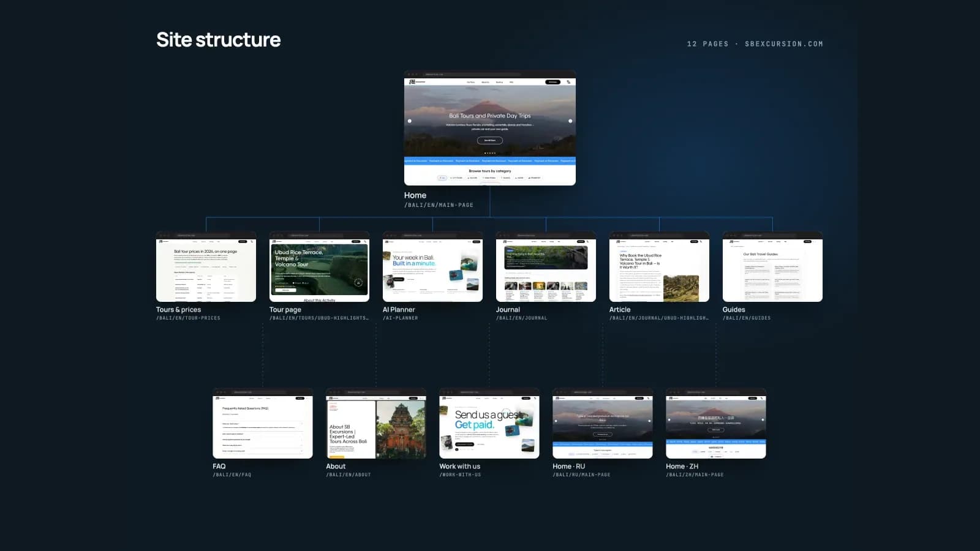Click the Home hero carousel pagination dots
Viewport: 980px width, 551px height.
coord(490,153)
